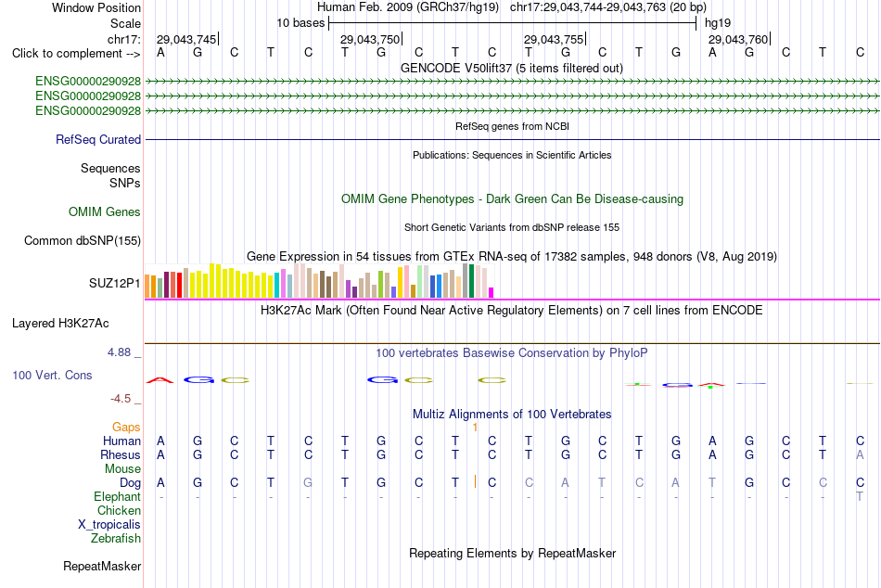Click the faded T in Elephant row
The height and width of the screenshot is (588, 881).
(x=860, y=496)
